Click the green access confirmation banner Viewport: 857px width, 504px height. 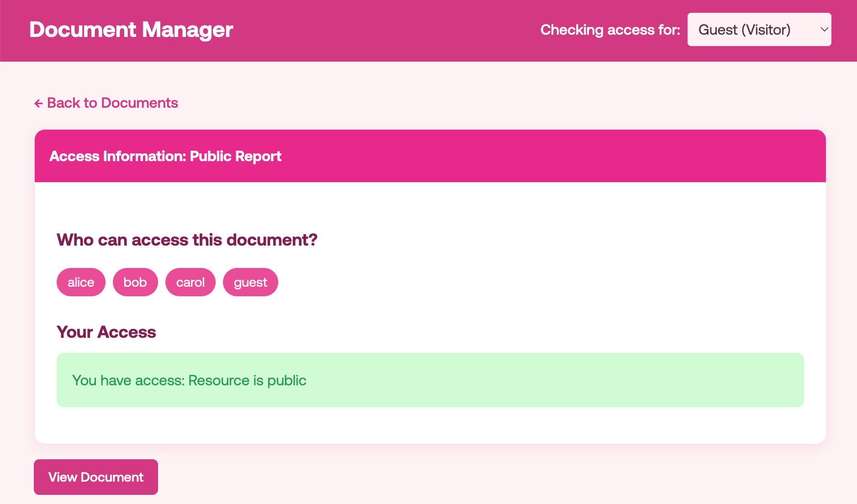tap(429, 379)
